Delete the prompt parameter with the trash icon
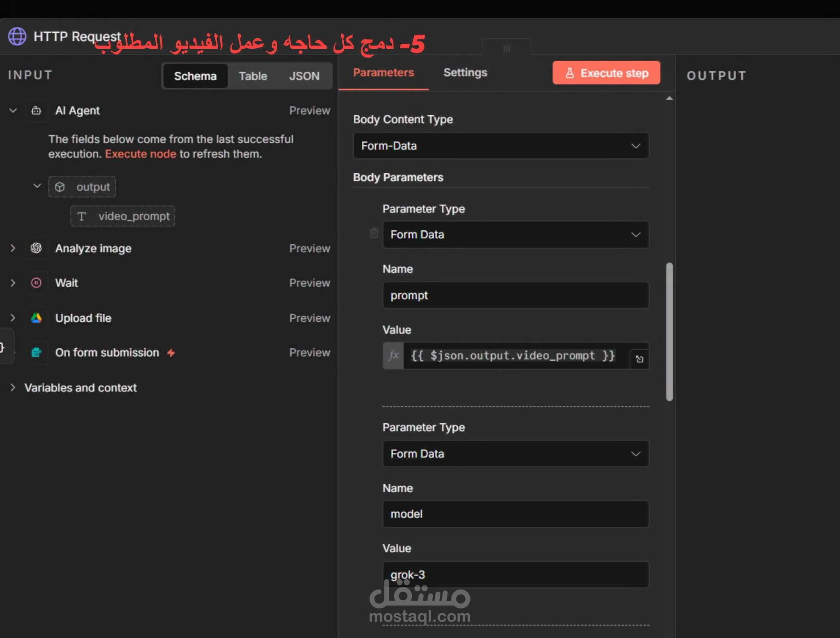Screen dimensions: 840x638 374,233
